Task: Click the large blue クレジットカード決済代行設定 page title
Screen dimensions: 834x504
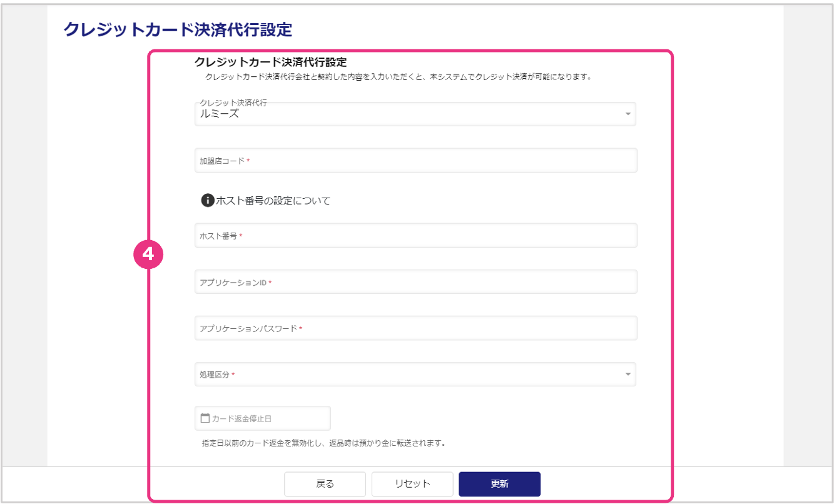Action: point(178,29)
